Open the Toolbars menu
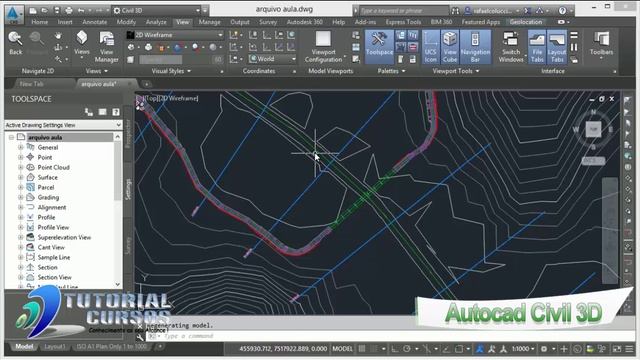This screenshot has width=640, height=360. (601, 44)
